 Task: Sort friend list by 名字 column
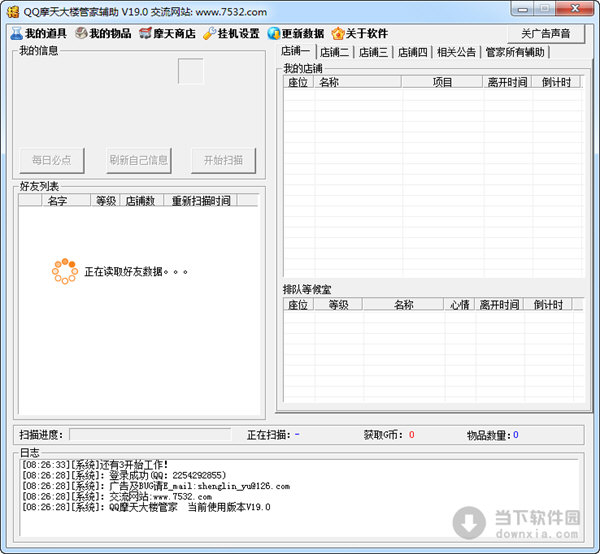click(x=66, y=200)
